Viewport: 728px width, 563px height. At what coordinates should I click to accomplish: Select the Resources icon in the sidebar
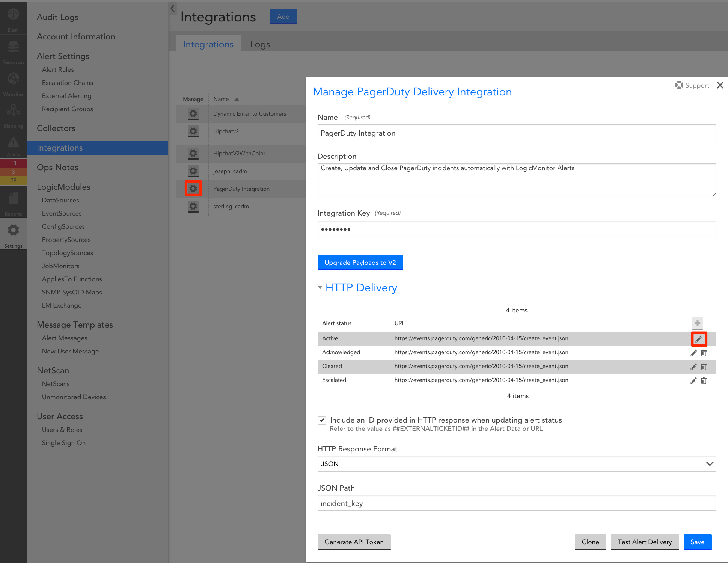(14, 51)
